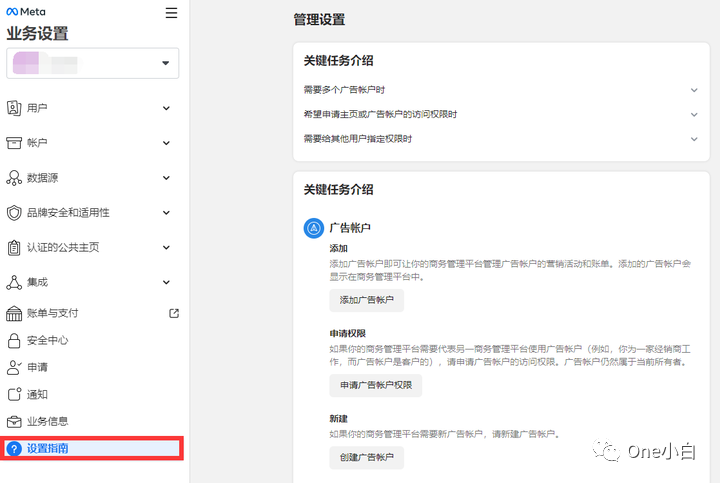Expand the 帐户 section chevron
This screenshot has width=720, height=483.
point(166,143)
